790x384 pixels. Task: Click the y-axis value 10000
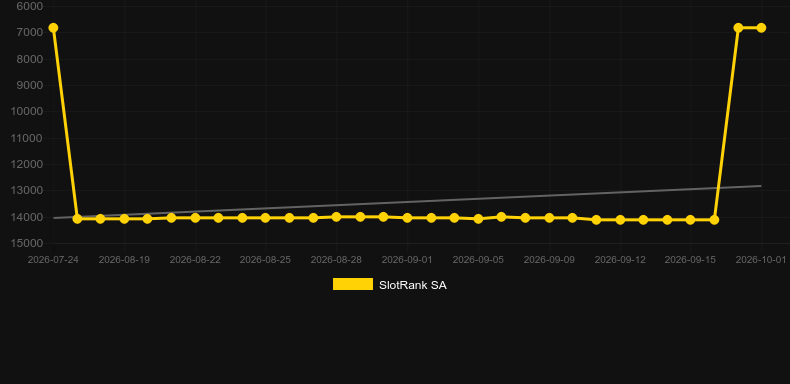tap(27, 111)
